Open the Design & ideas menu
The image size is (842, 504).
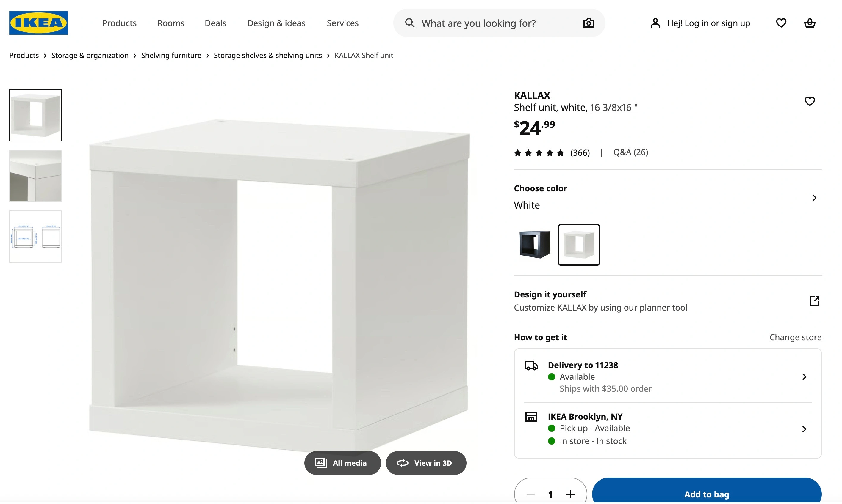click(276, 23)
